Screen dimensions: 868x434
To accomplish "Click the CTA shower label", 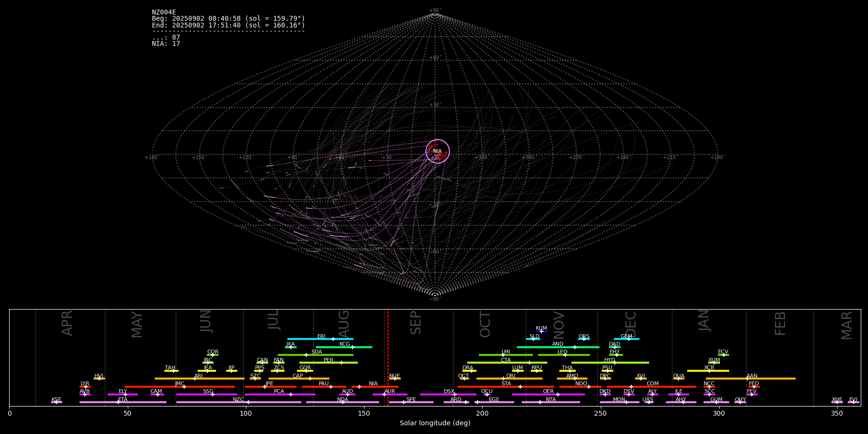I will pyautogui.click(x=506, y=360).
